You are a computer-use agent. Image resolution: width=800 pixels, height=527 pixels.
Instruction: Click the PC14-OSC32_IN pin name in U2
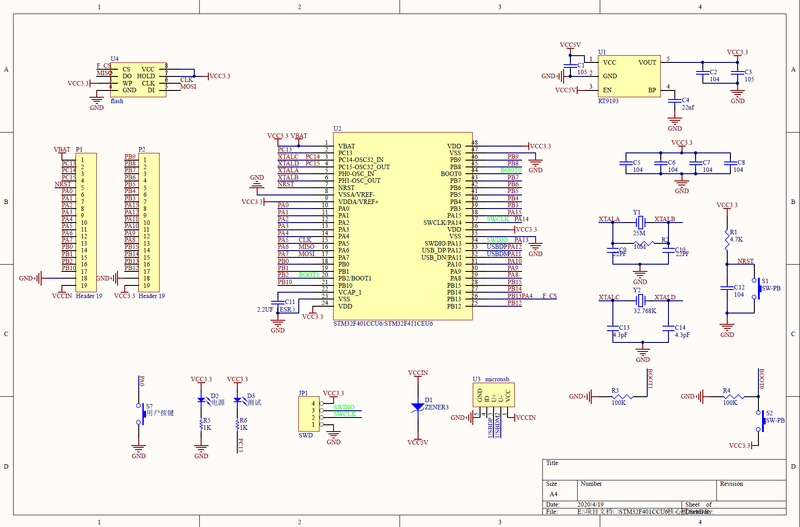coord(360,160)
